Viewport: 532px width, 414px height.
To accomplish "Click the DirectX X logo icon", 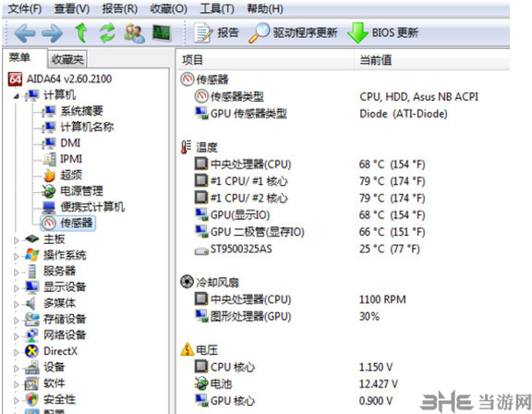I will (32, 351).
